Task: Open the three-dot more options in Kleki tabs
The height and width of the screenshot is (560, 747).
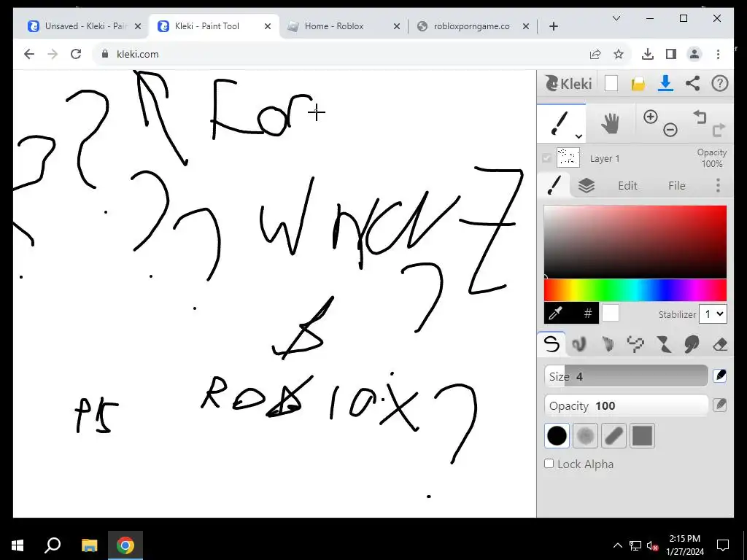Action: 718,185
